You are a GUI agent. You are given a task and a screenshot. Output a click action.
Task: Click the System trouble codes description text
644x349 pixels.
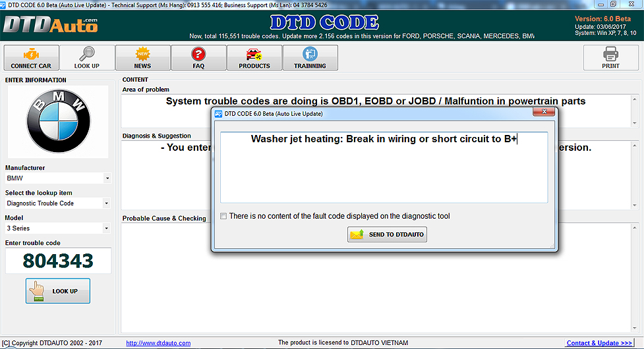tap(376, 101)
